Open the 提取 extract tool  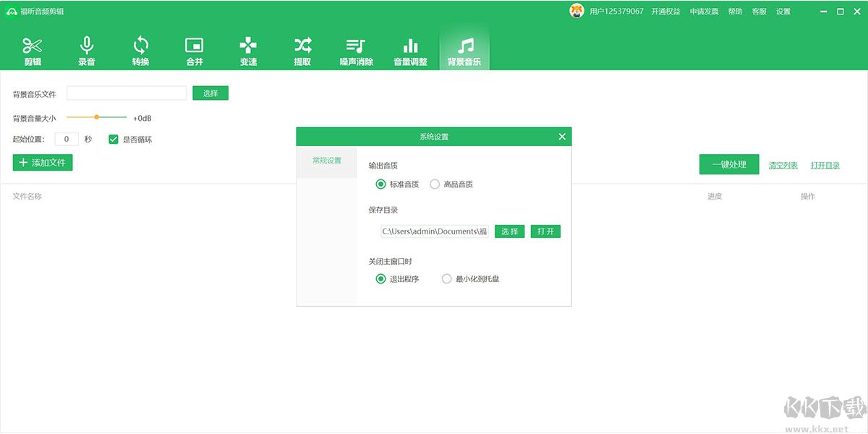coord(302,51)
